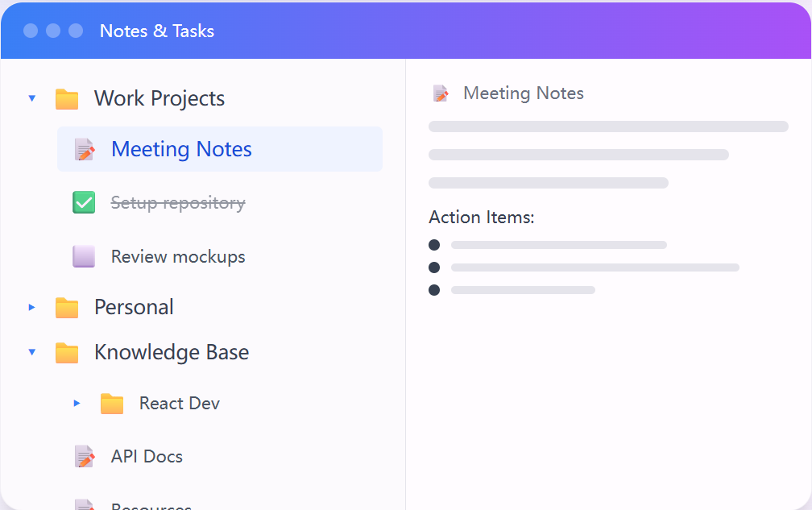Viewport: 812px width, 510px height.
Task: Expand the Personal folder arrow
Action: (32, 308)
